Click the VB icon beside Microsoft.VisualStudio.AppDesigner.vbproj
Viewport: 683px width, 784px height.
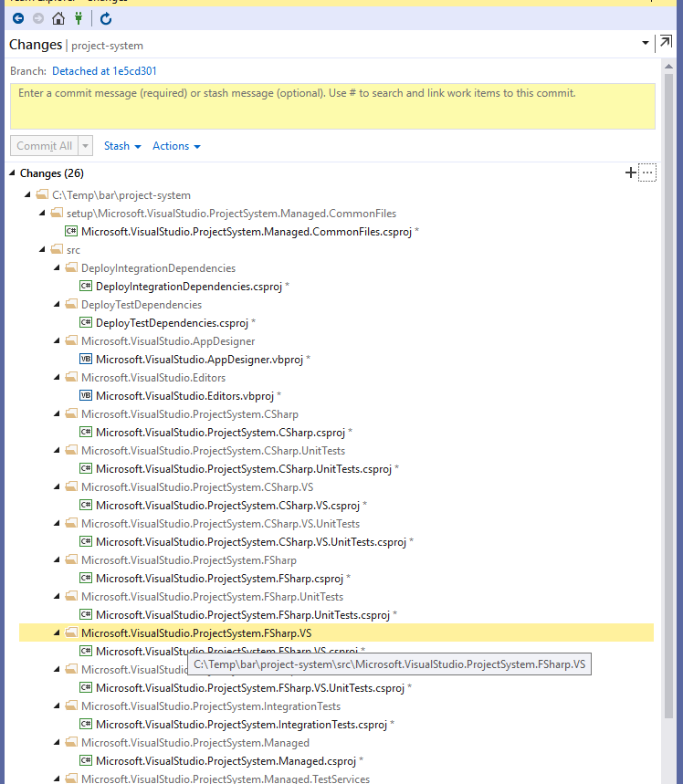click(x=85, y=359)
